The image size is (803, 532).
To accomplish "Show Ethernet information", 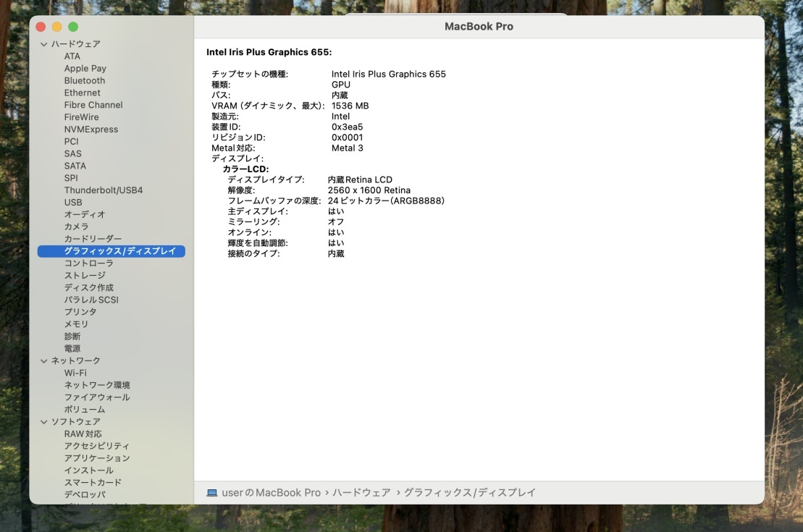I will pos(82,93).
